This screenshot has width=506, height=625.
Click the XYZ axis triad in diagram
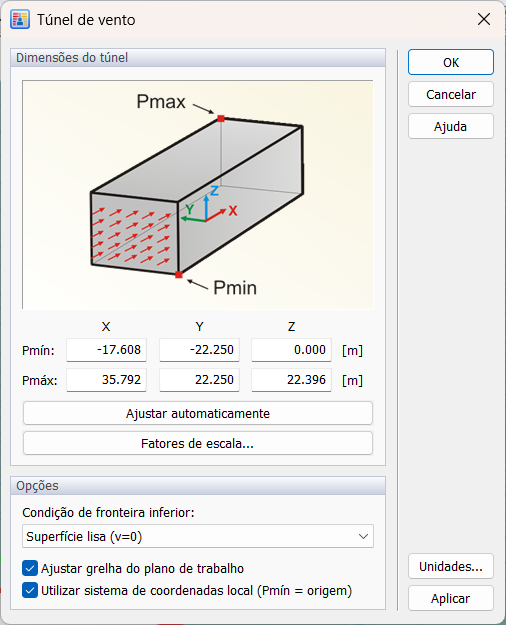point(209,205)
